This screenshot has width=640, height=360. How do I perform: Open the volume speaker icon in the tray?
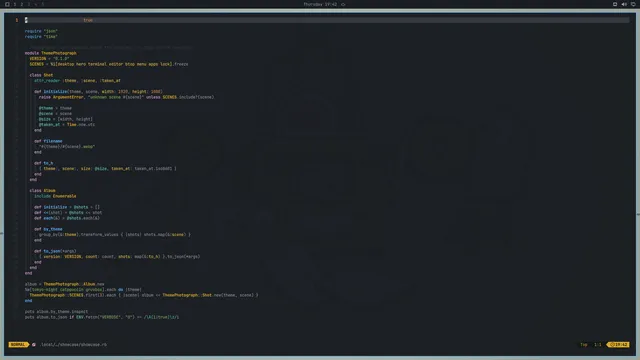click(624, 4)
